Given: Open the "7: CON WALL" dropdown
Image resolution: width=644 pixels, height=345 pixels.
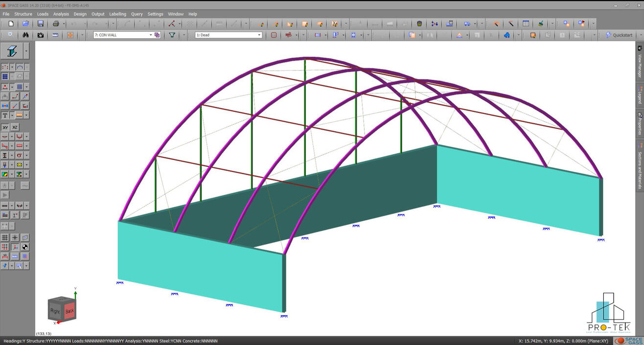Looking at the screenshot, I should tap(152, 35).
